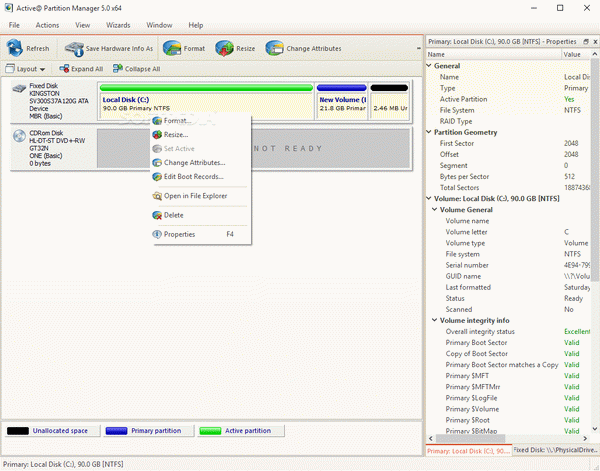
Task: Click the Edit Boot Records icon
Action: (157, 177)
